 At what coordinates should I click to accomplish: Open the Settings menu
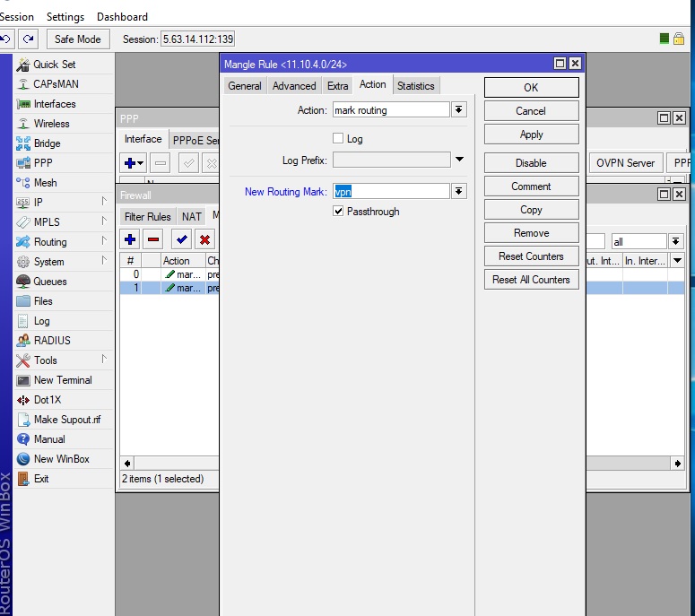coord(65,17)
